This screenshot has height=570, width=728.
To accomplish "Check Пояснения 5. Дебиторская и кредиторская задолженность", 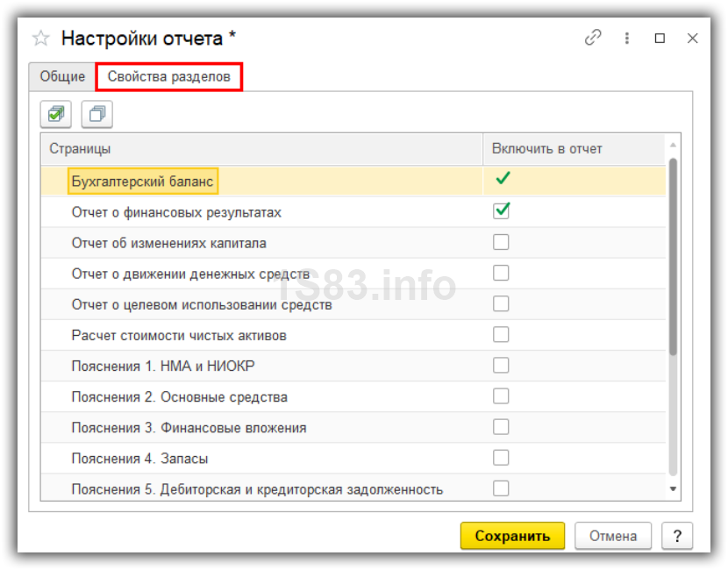I will pos(501,488).
